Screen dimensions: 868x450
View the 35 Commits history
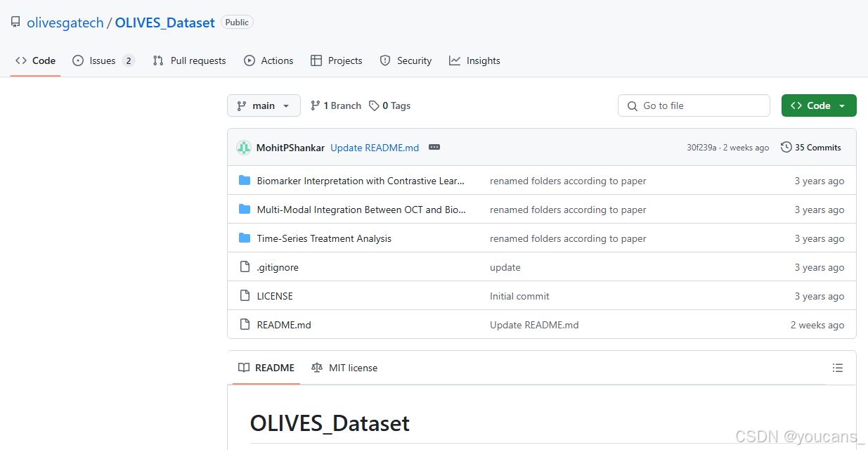pos(811,148)
